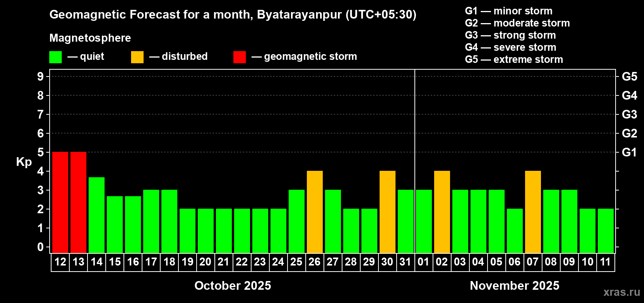Click the date label 21
Image resolution: width=644 pixels, height=303 pixels.
point(224,262)
